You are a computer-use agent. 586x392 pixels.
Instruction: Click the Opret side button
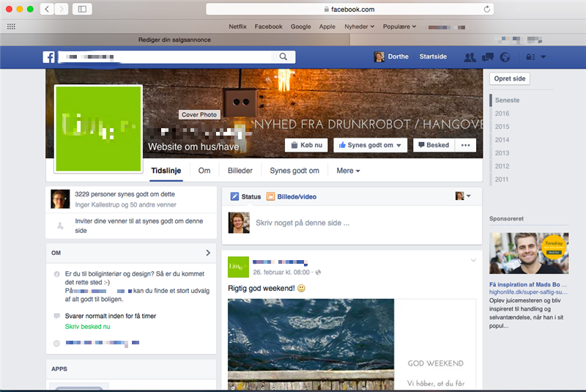(x=509, y=79)
